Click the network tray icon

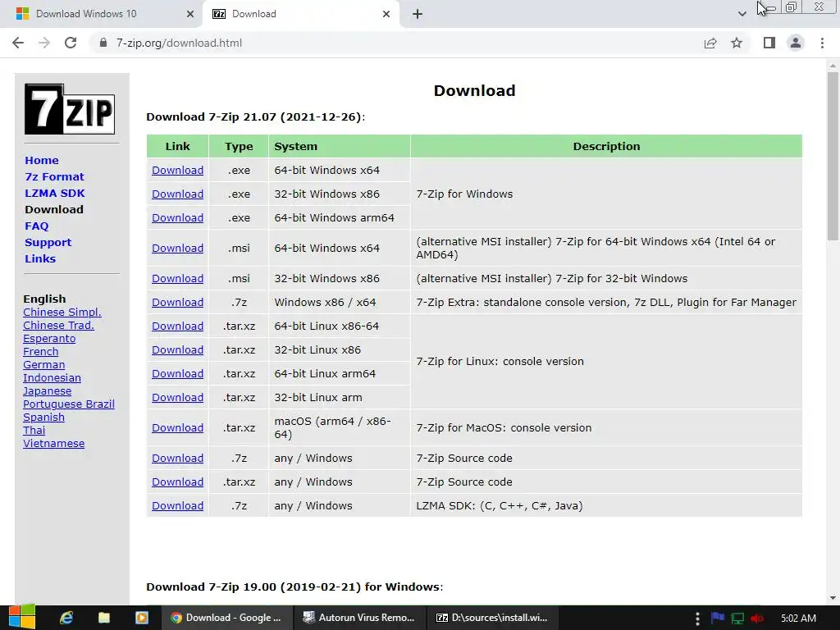pyautogui.click(x=737, y=619)
